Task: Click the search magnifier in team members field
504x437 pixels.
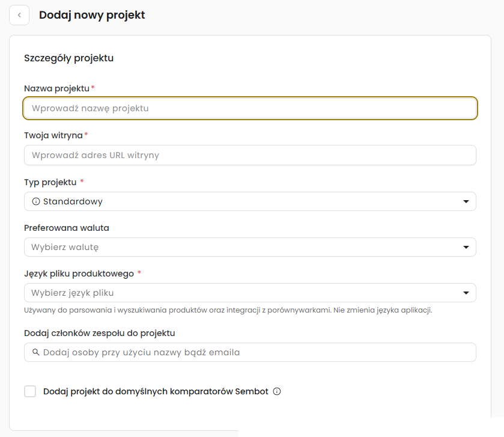Action: 36,352
